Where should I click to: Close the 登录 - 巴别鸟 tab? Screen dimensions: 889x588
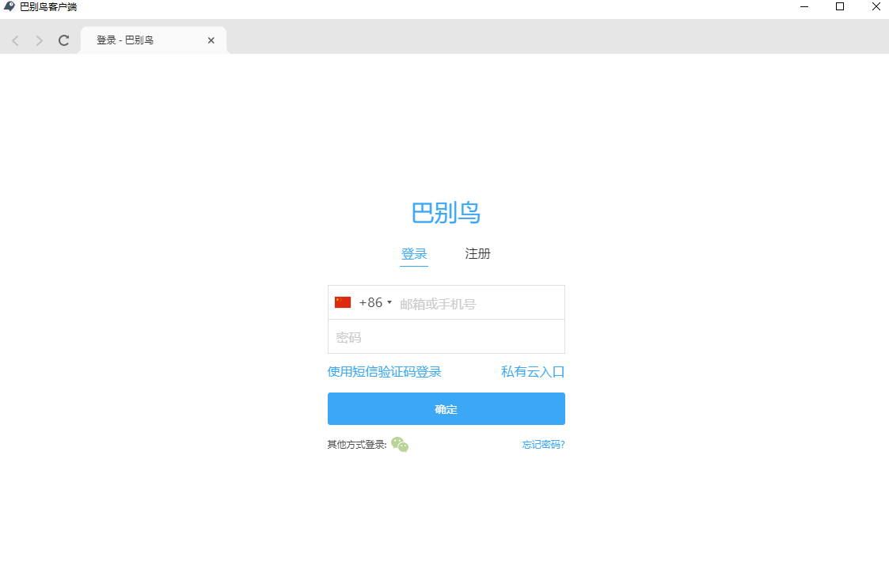coord(211,40)
